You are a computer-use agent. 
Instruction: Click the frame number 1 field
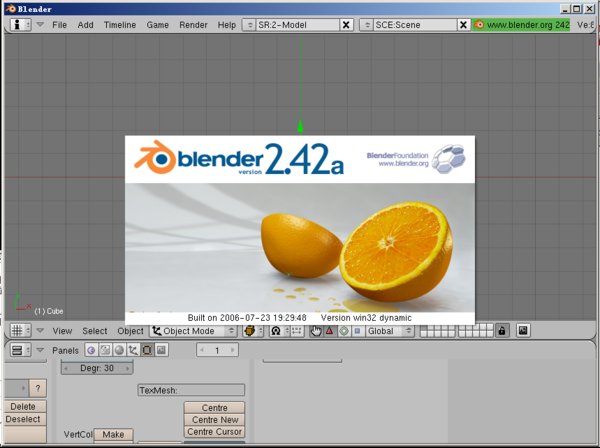217,350
